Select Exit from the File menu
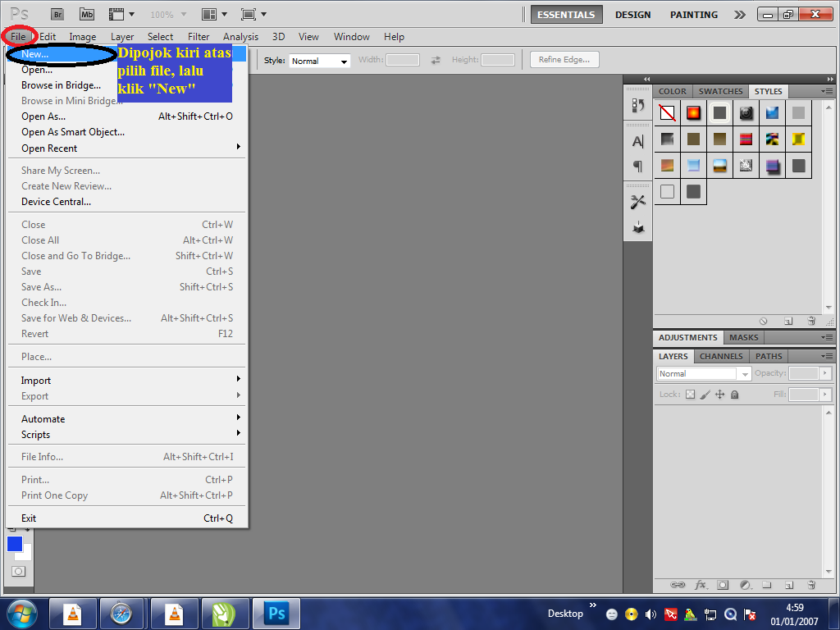The image size is (840, 630). click(127, 518)
